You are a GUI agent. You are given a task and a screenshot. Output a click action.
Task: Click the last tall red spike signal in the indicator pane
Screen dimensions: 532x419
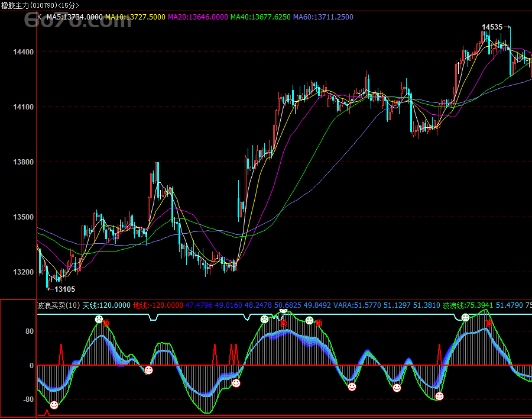(439, 354)
